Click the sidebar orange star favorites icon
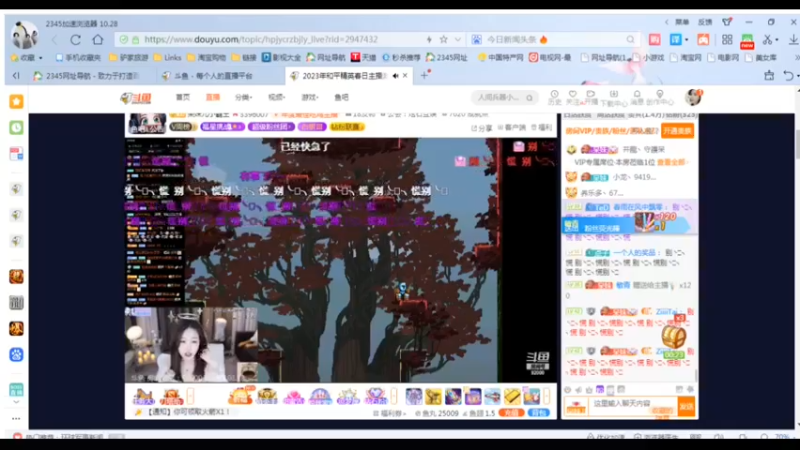This screenshot has height=450, width=800. (16, 102)
